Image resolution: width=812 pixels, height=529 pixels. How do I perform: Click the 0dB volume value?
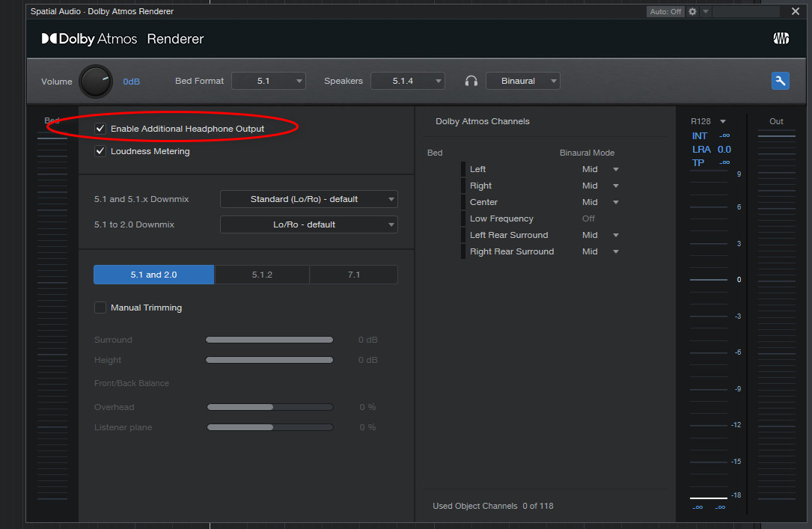pos(131,82)
